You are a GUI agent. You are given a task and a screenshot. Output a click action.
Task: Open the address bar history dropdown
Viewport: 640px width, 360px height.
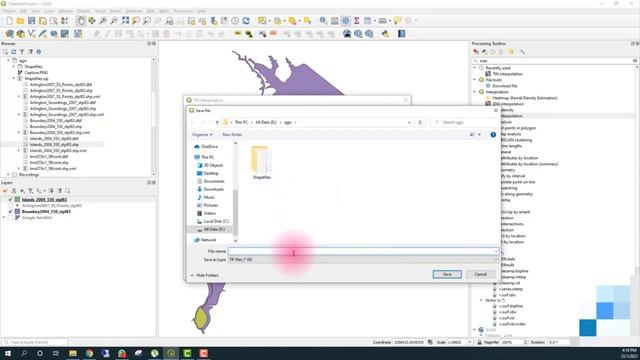tap(409, 122)
